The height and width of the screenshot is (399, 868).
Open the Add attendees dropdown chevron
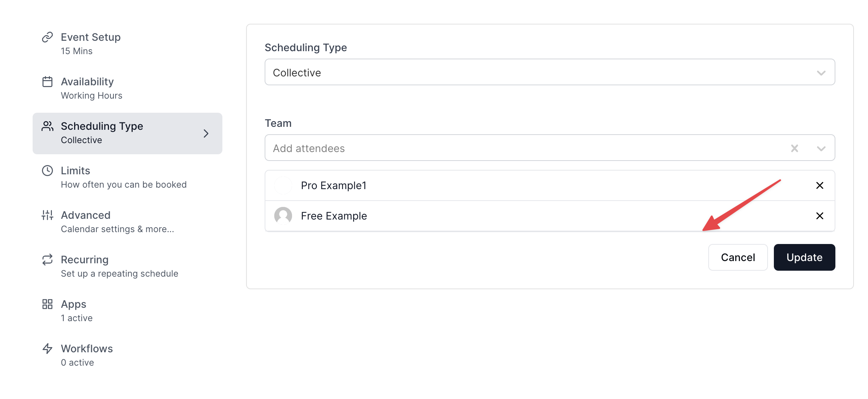(x=821, y=148)
